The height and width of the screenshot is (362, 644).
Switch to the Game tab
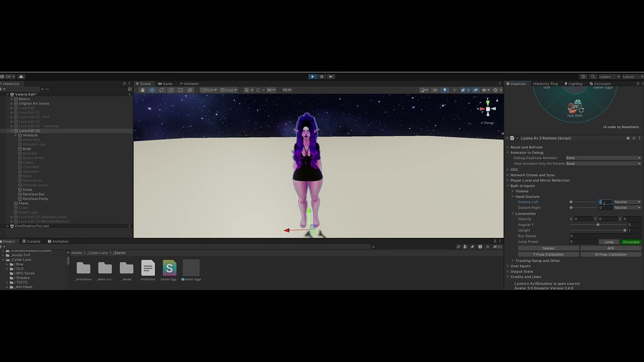pyautogui.click(x=165, y=83)
